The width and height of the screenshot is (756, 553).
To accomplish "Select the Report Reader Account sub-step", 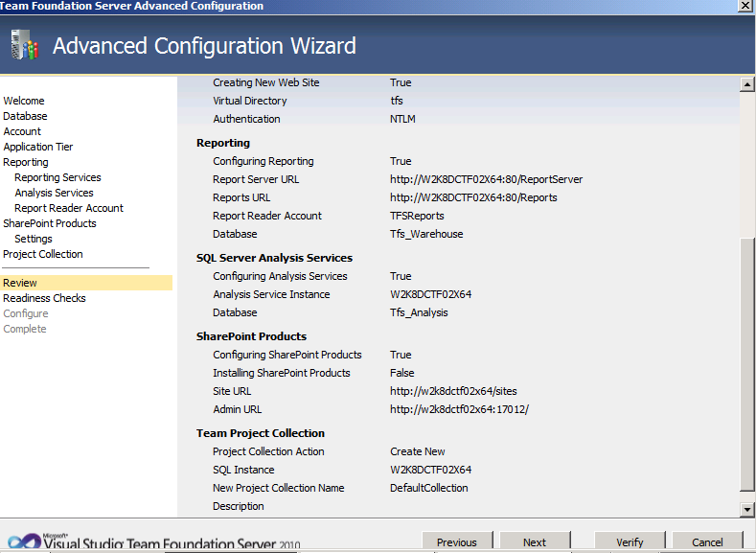I will [69, 208].
